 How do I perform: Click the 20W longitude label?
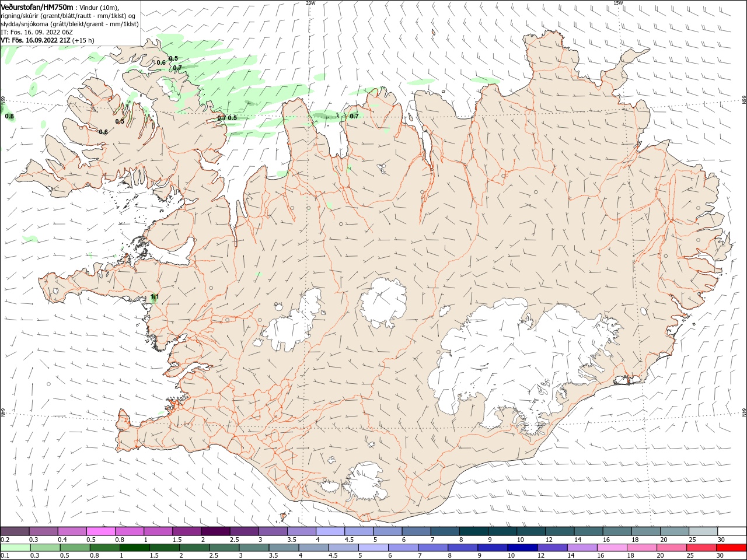tap(310, 3)
